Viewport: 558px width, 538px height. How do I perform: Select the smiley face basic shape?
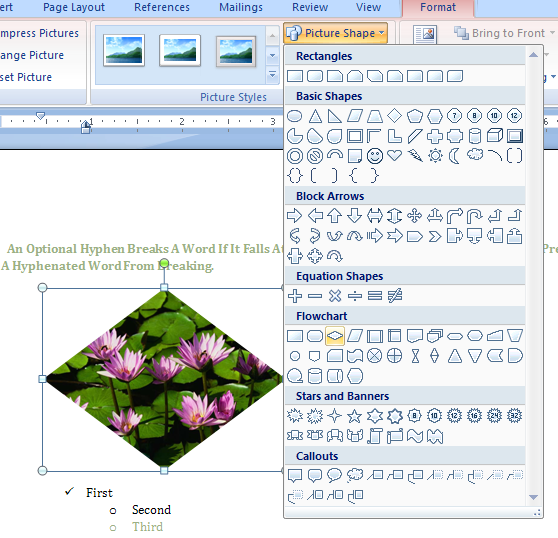[x=375, y=156]
